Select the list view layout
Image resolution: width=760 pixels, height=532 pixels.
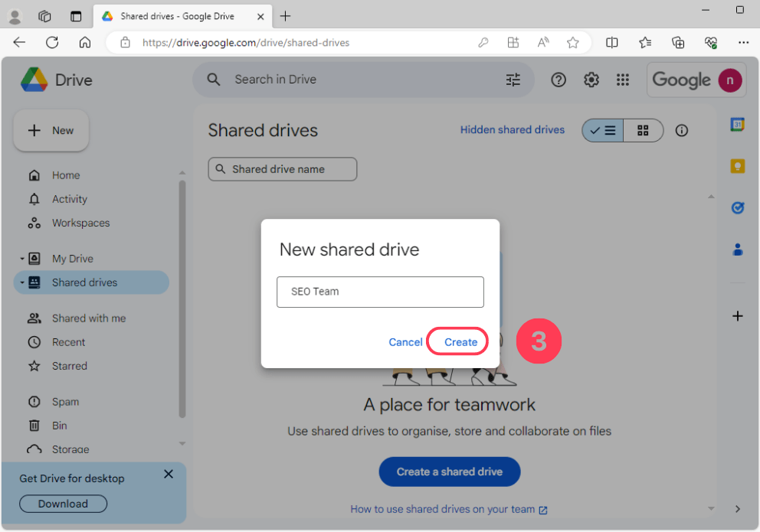tap(602, 130)
